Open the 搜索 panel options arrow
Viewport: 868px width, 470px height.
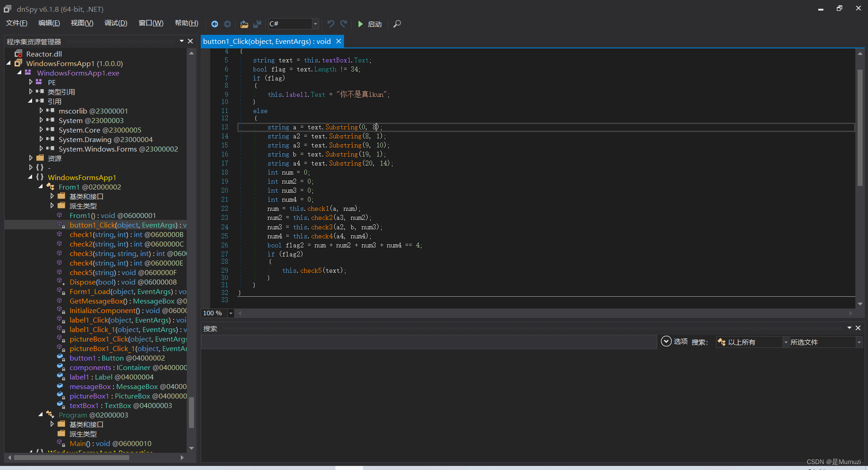849,328
